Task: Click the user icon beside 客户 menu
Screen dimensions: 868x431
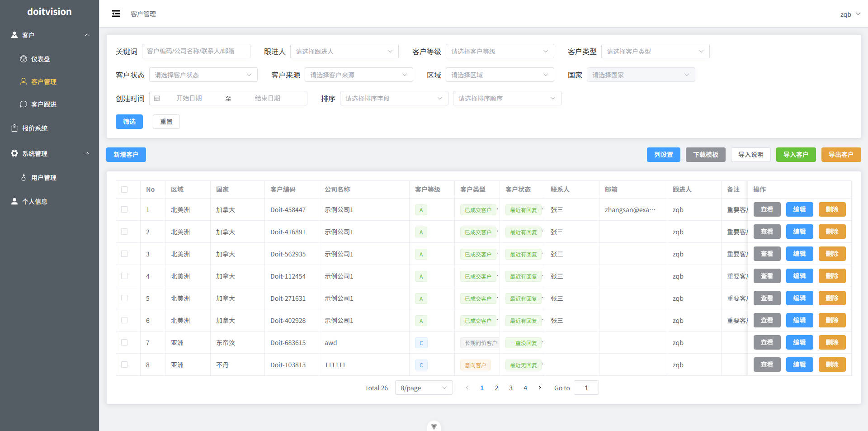Action: [x=14, y=35]
